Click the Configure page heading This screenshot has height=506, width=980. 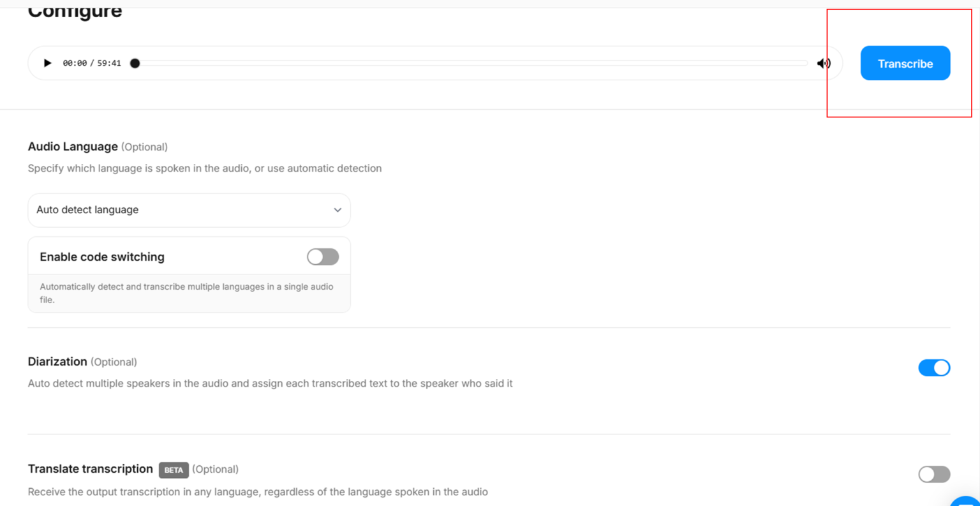(75, 11)
